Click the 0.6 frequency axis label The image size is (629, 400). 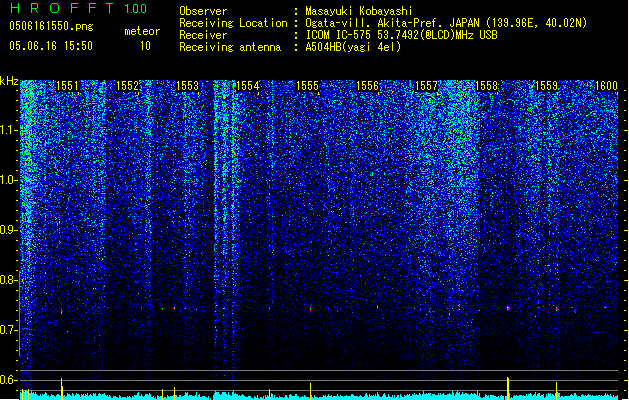tap(8, 380)
